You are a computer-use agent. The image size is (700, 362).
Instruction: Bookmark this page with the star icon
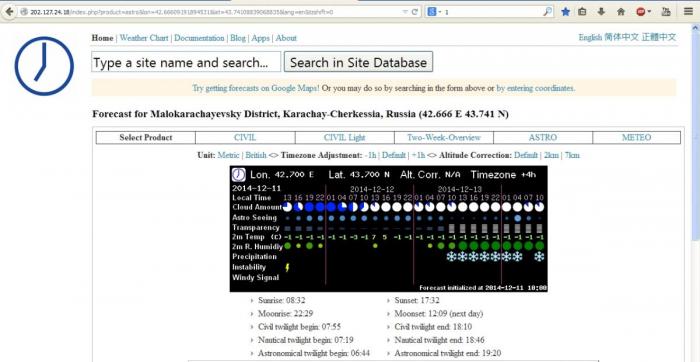[x=566, y=12]
